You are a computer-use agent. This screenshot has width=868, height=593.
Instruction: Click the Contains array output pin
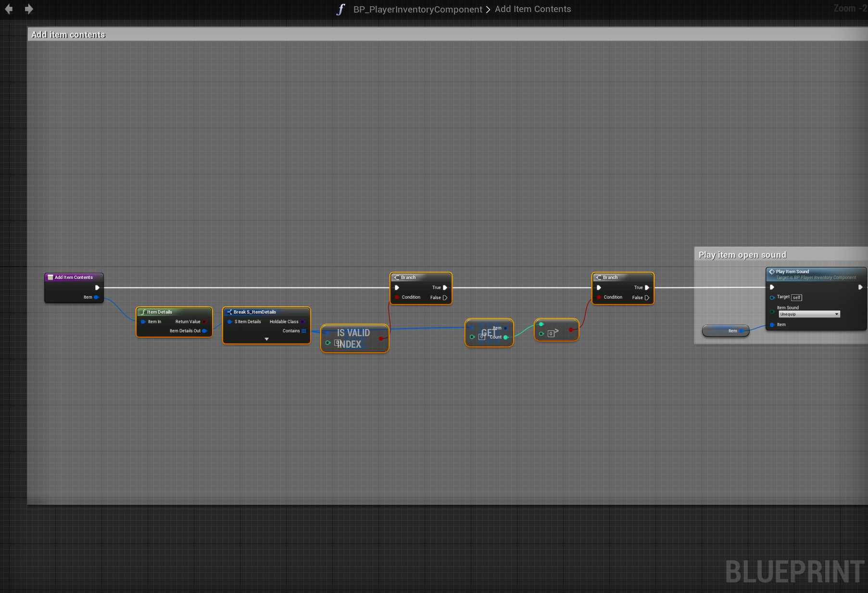pyautogui.click(x=303, y=331)
